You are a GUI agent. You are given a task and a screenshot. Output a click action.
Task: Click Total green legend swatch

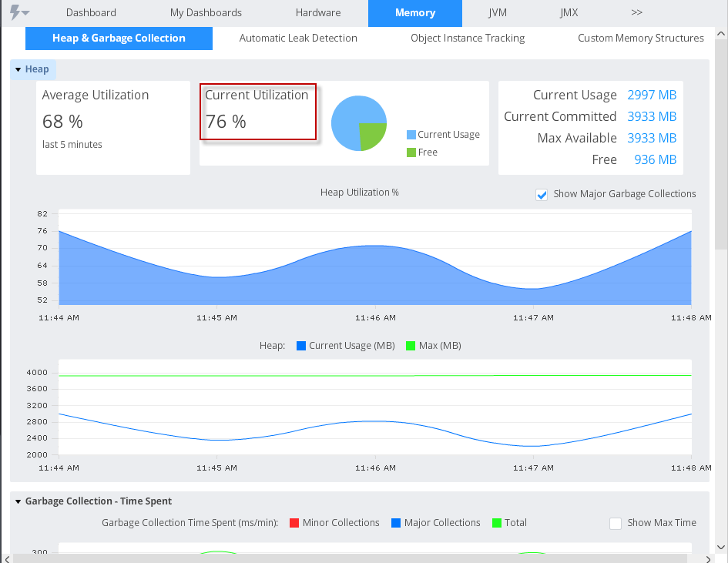click(x=497, y=523)
